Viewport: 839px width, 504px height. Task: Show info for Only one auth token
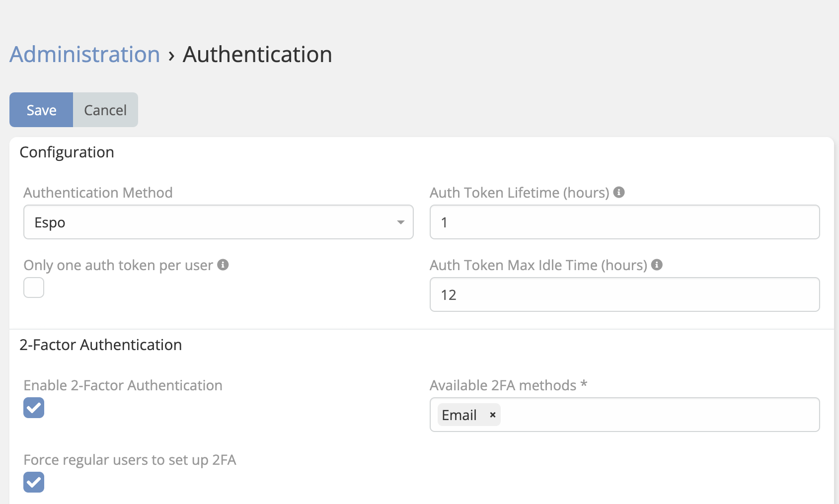click(x=223, y=265)
